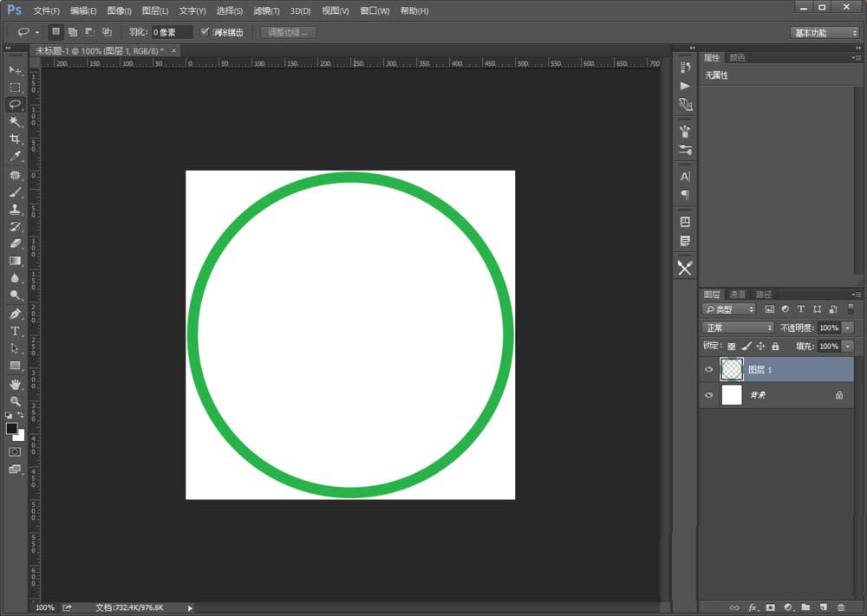This screenshot has width=867, height=616.
Task: Open the blend mode dropdown showing 正常
Action: (735, 328)
